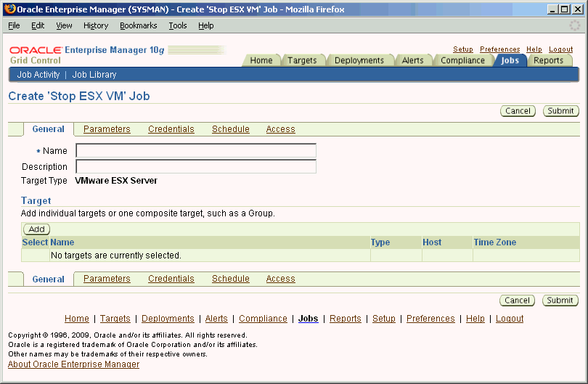Viewport: 588px width, 384px height.
Task: Focus the job Name input field
Action: [x=196, y=150]
